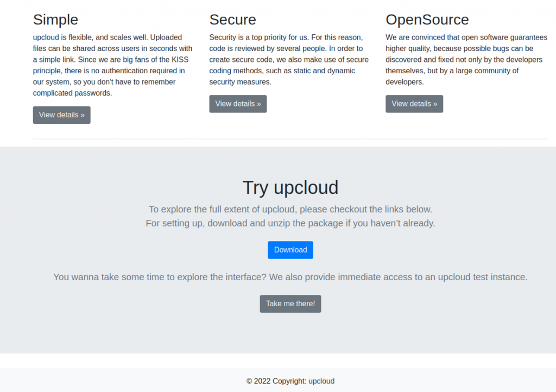
Task: Select the Secure heading
Action: [232, 20]
